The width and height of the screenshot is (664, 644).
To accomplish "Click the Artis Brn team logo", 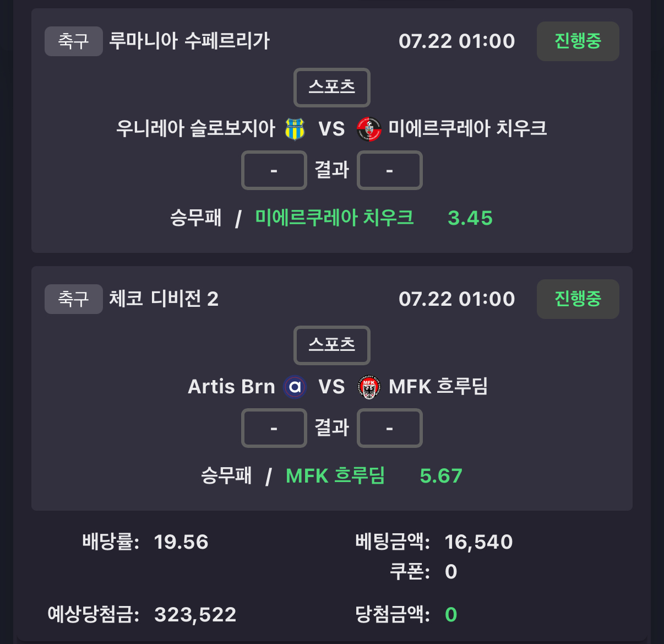I will [x=295, y=387].
